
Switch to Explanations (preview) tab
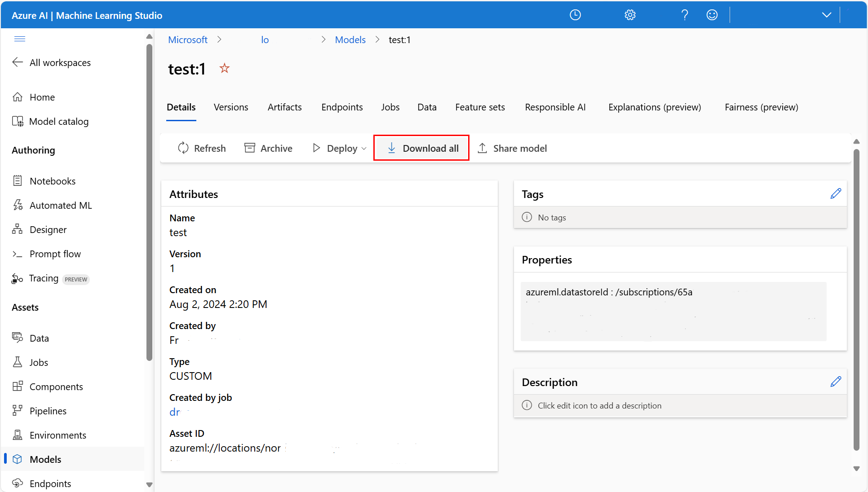coord(654,107)
